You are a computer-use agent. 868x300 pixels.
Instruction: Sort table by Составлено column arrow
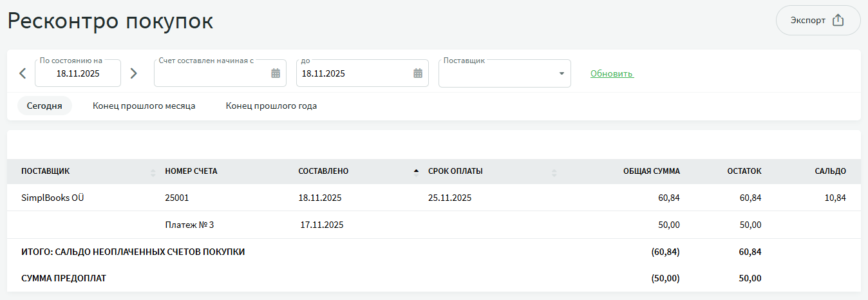[x=416, y=171]
